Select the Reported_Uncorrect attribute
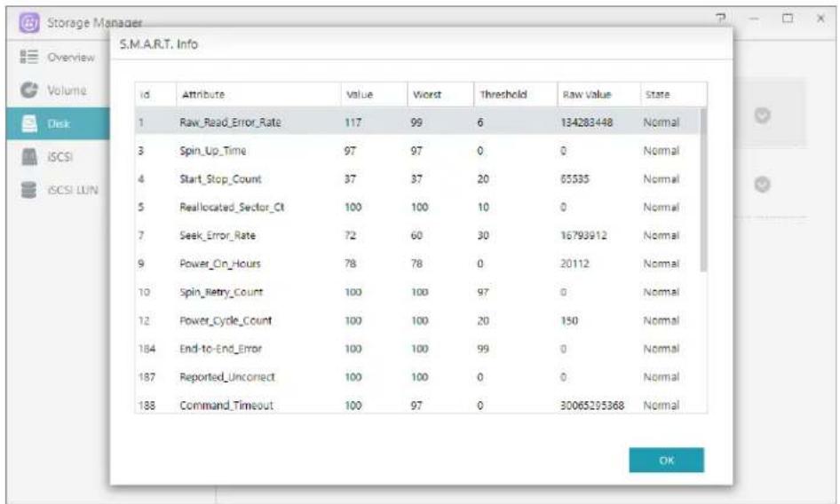The width and height of the screenshot is (840, 504). pos(227,377)
